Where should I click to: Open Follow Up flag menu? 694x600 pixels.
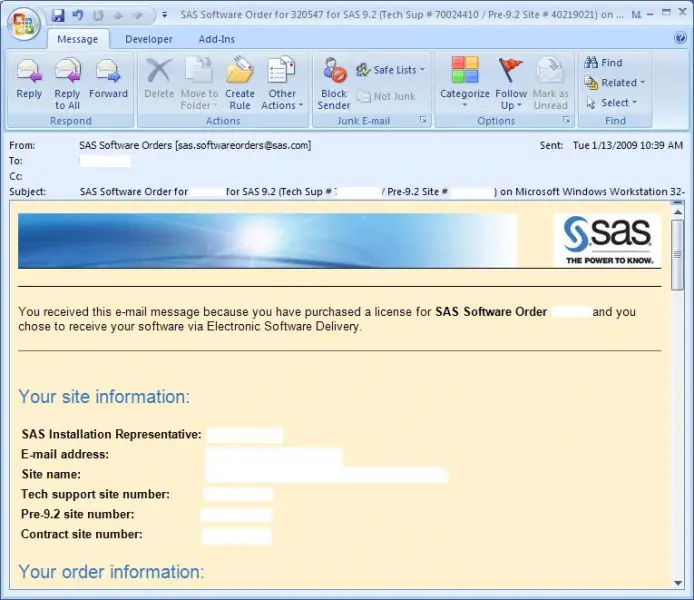(x=511, y=84)
